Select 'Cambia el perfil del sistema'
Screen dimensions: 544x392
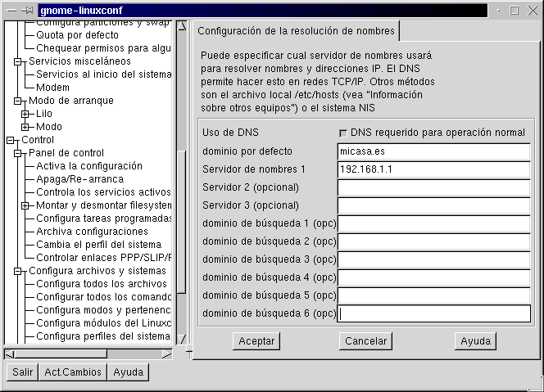99,245
